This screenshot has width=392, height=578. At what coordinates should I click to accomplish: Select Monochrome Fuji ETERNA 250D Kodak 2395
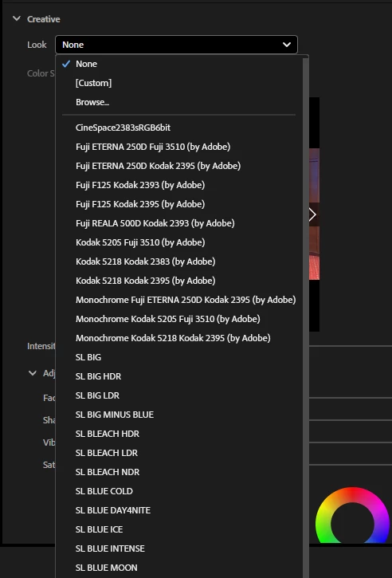pyautogui.click(x=179, y=300)
